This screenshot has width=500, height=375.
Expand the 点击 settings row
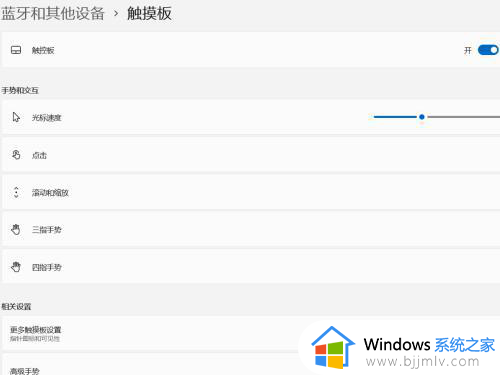(x=251, y=155)
